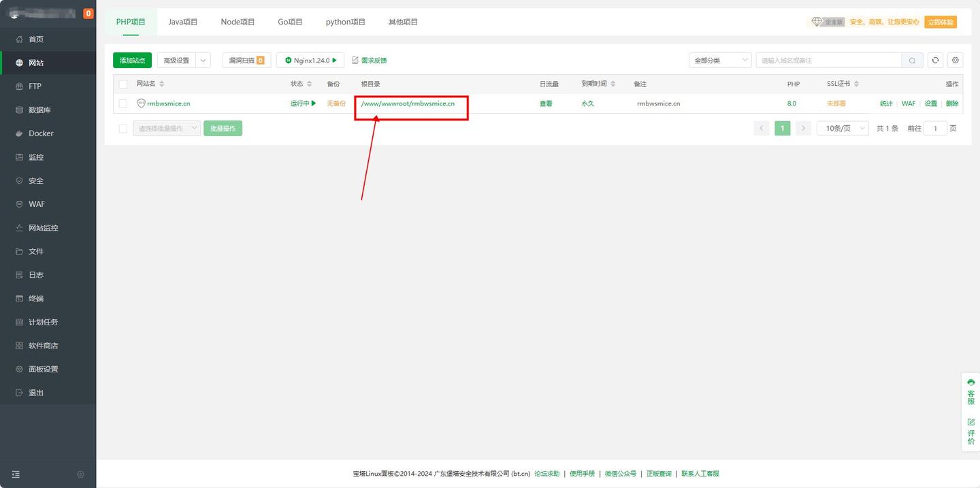Sort by 到期时间 column arrows

[x=613, y=84]
